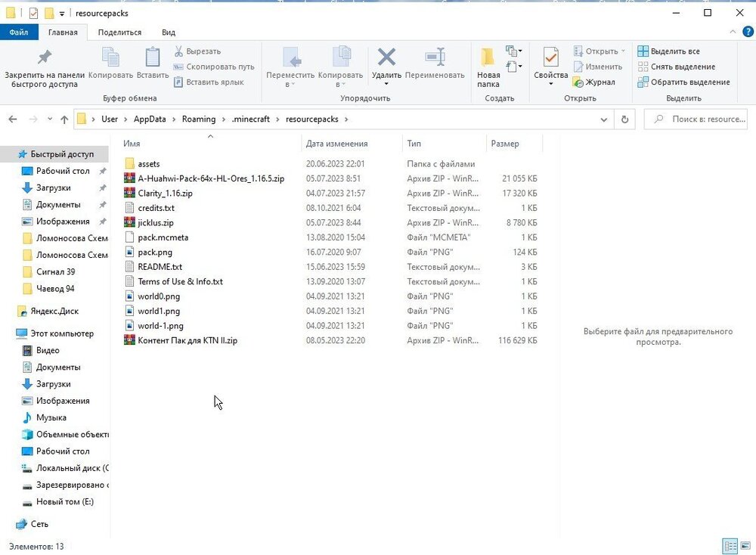Open the Удалить dropdown arrow

(386, 84)
